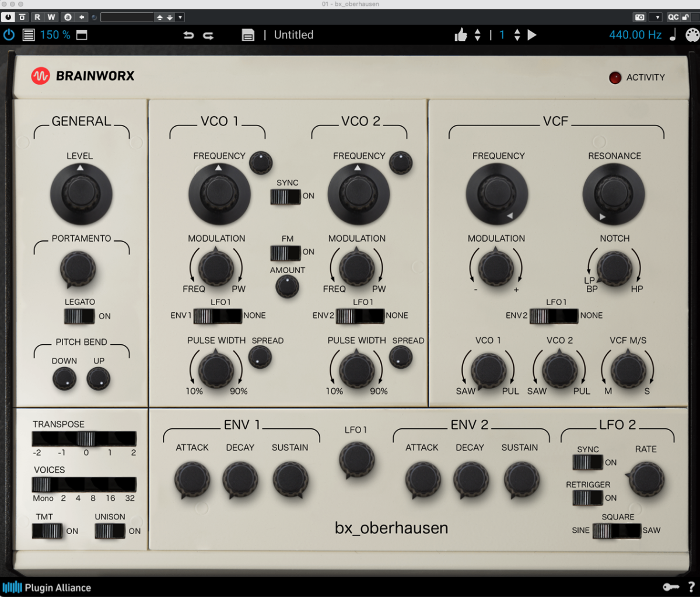The image size is (700, 597).
Task: Click the preset number 1 field
Action: click(502, 35)
